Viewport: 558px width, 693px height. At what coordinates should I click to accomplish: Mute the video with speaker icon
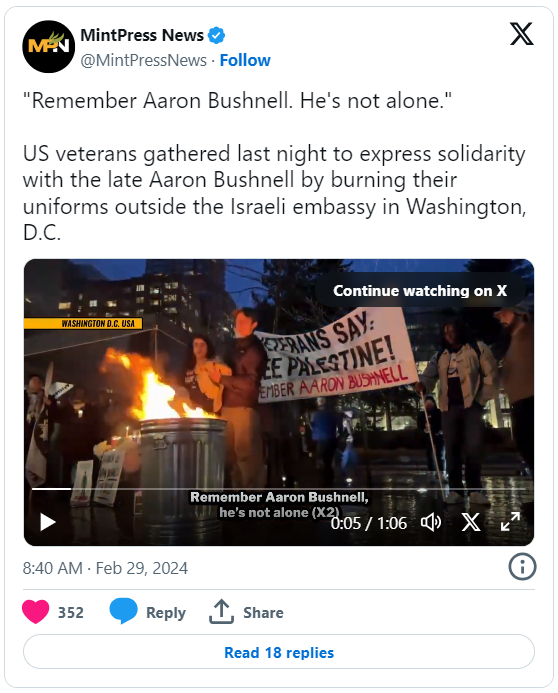pyautogui.click(x=430, y=522)
